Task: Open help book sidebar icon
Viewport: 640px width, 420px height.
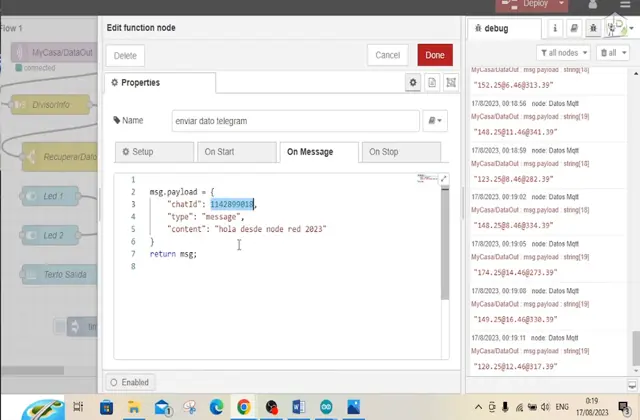Action: [573, 28]
